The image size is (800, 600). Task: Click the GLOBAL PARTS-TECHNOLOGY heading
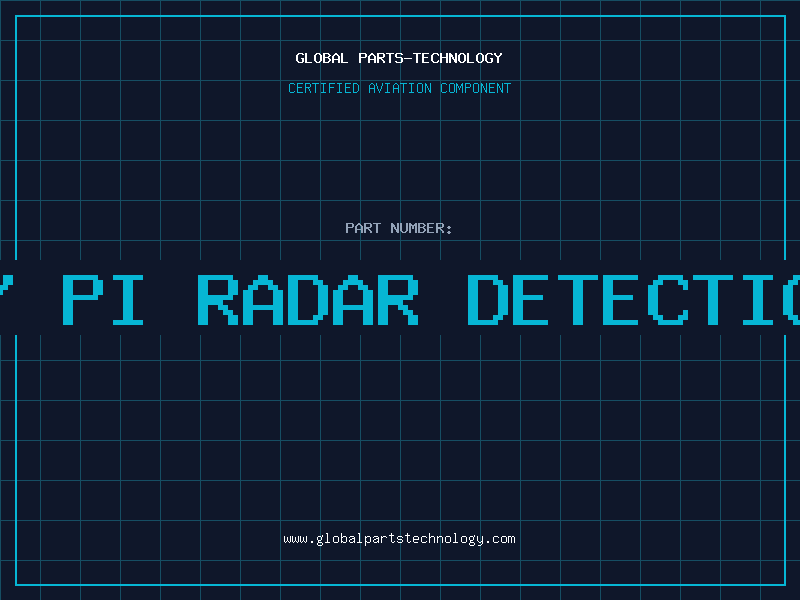coord(399,58)
